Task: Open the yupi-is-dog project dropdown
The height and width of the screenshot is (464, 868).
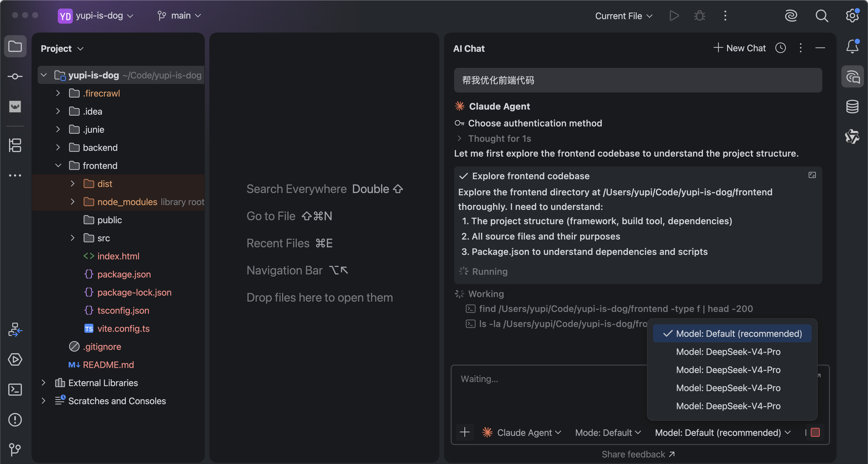Action: [96, 16]
